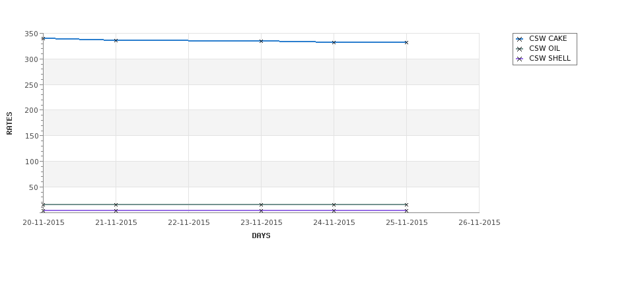The image size is (644, 283).
Task: Click the 22-11-2015 date axis label
Action: [x=189, y=223]
